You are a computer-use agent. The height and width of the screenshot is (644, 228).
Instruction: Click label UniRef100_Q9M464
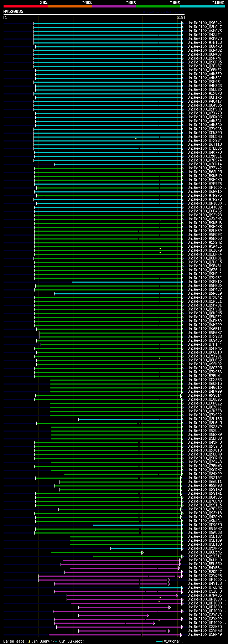coord(204,82)
